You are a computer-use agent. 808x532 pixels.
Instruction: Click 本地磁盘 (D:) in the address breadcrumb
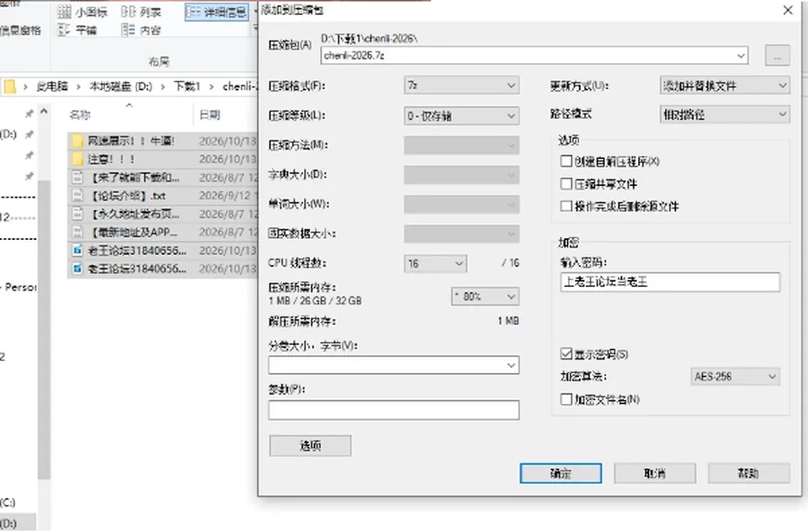(x=120, y=87)
